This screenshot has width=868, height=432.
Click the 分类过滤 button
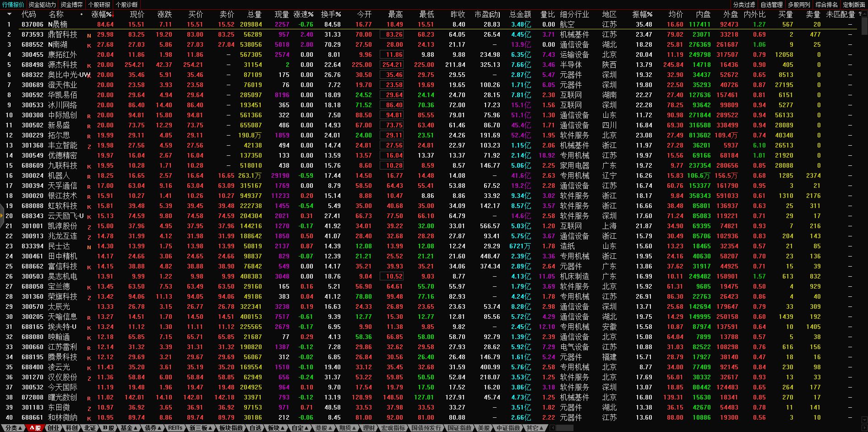[744, 5]
